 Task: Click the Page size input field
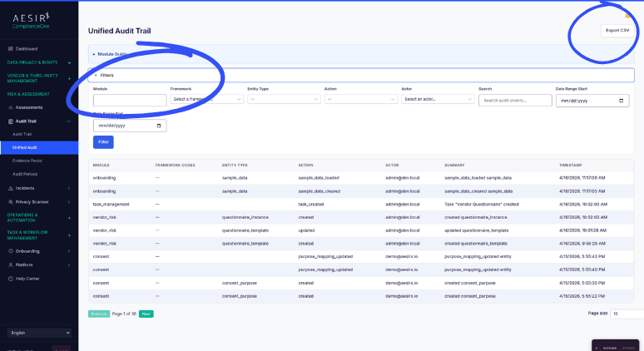[627, 314]
